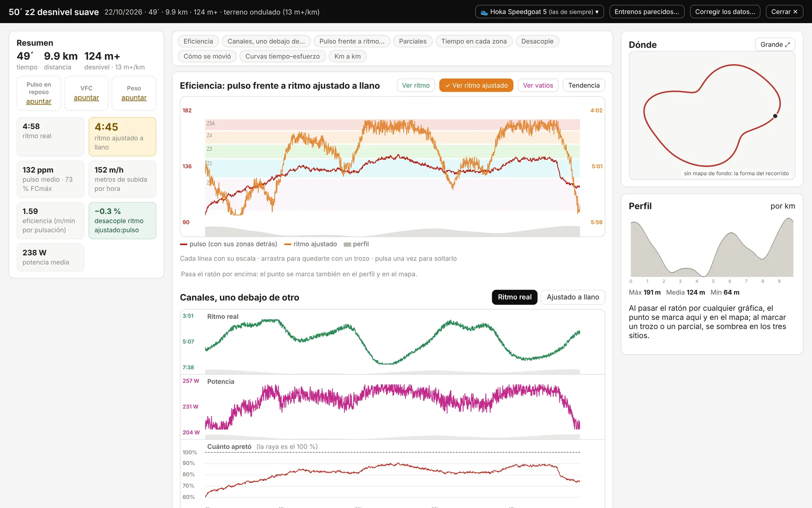The width and height of the screenshot is (812, 508).
Task: Enable Ver vatios on the efficiency chart
Action: 538,85
